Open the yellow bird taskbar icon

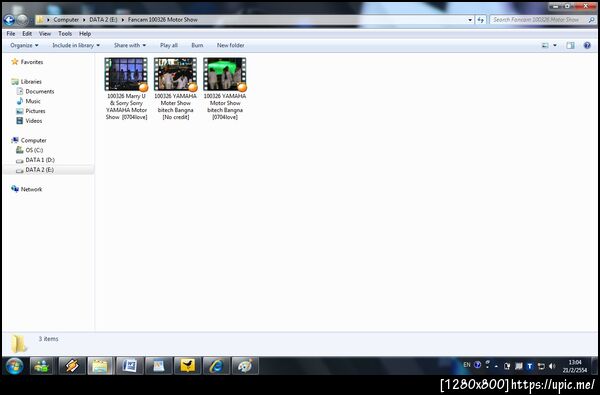pos(188,366)
